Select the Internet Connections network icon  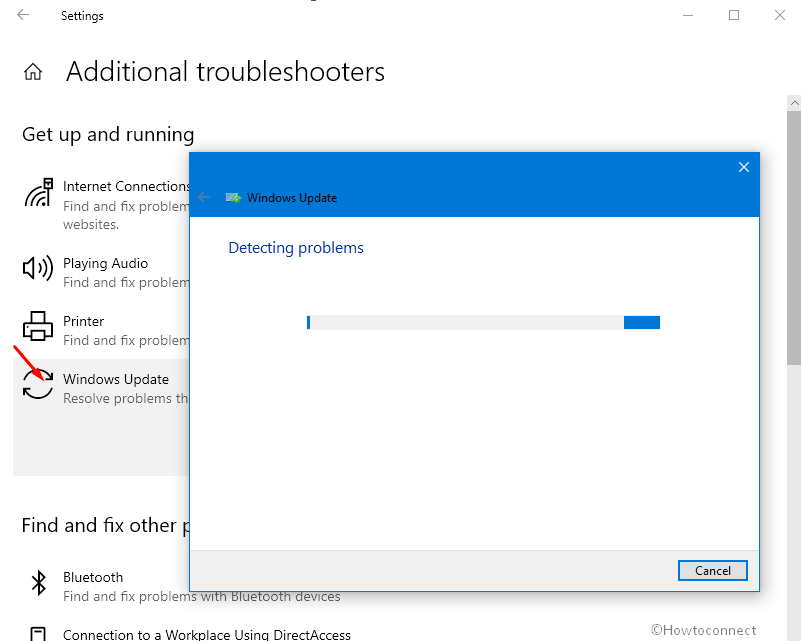(x=39, y=193)
